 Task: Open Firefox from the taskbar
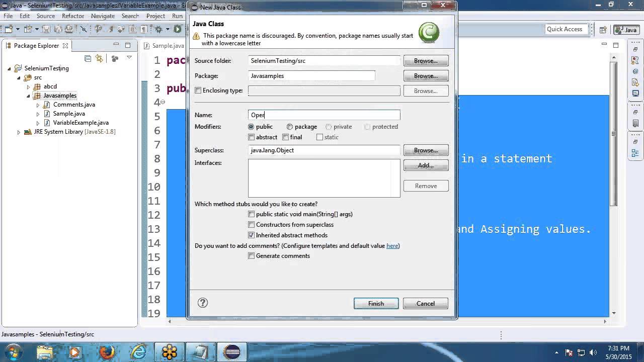point(107,352)
